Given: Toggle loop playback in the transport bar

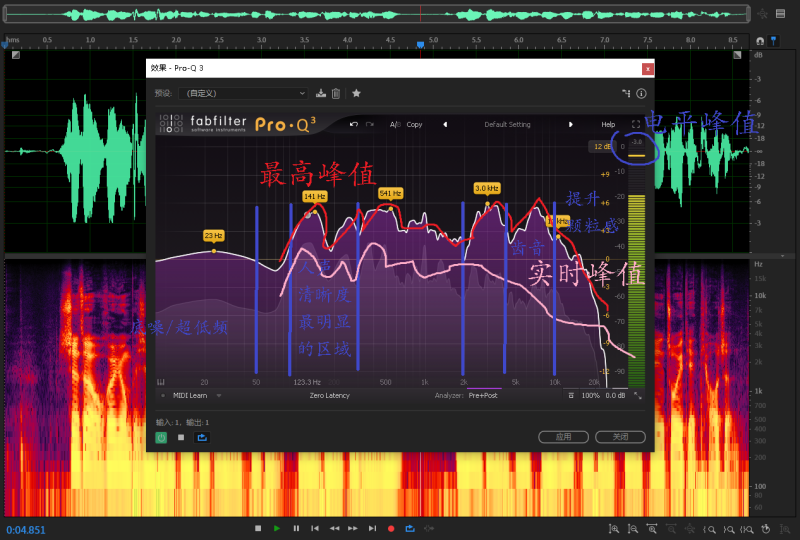Looking at the screenshot, I should pos(410,528).
